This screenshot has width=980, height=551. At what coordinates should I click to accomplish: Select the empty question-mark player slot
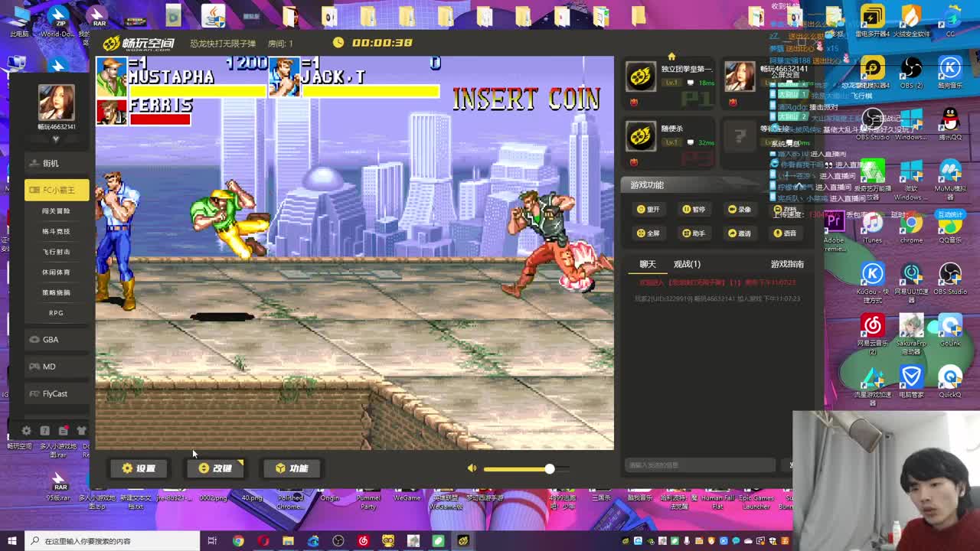[x=740, y=136]
